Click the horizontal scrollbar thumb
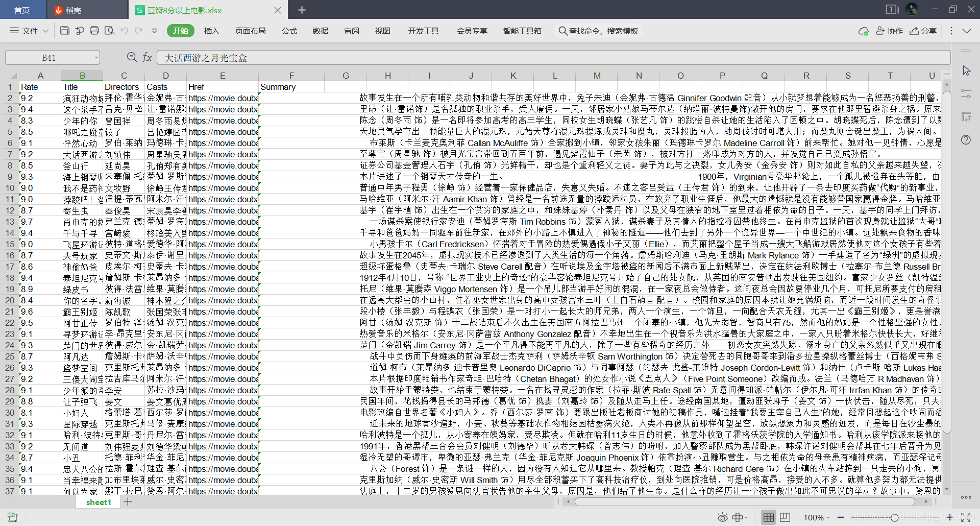The width and height of the screenshot is (980, 526). (x=745, y=501)
